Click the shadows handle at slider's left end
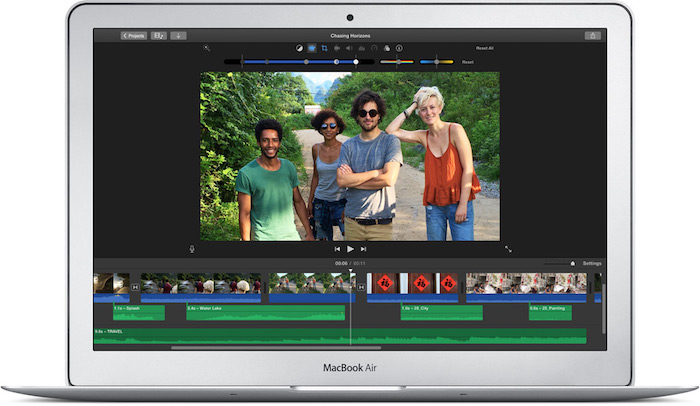 (x=242, y=62)
